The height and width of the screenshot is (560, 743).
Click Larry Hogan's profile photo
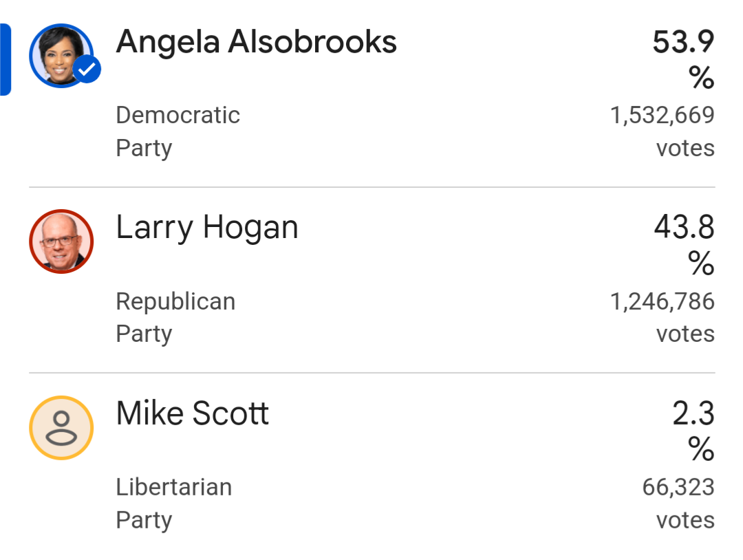[61, 241]
